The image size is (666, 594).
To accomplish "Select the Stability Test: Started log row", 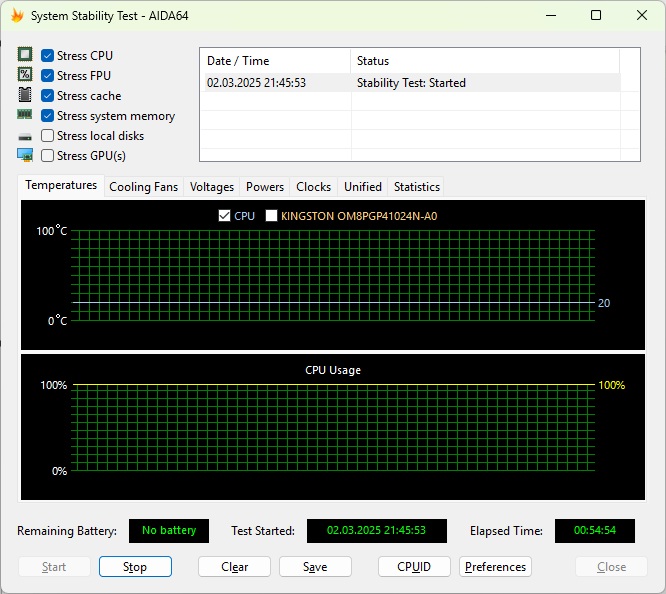I will point(410,83).
